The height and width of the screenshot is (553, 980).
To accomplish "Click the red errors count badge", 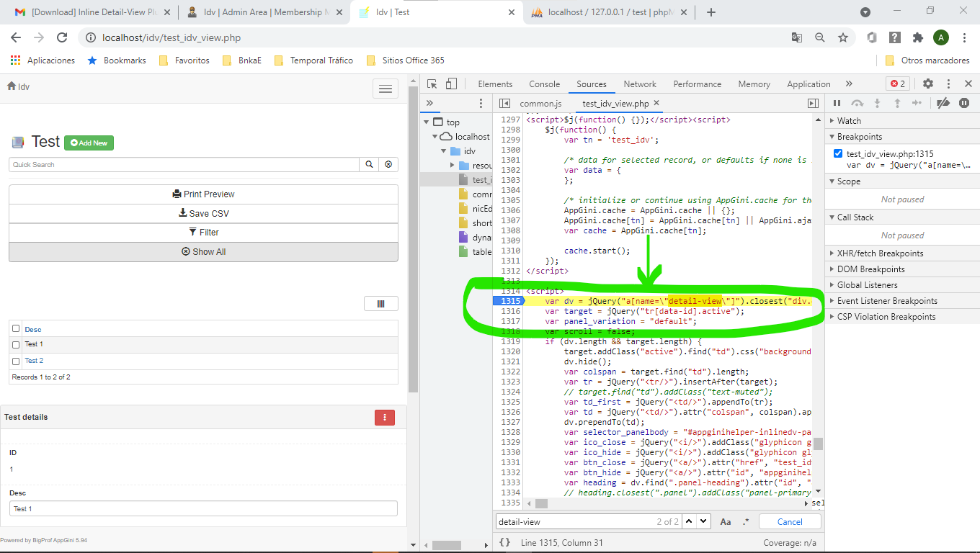I will point(897,84).
